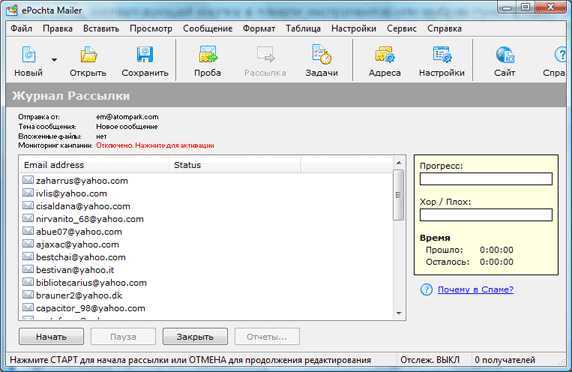The width and height of the screenshot is (572, 372).
Task: Maximize the ePochta Mailer window
Action: tap(525, 7)
